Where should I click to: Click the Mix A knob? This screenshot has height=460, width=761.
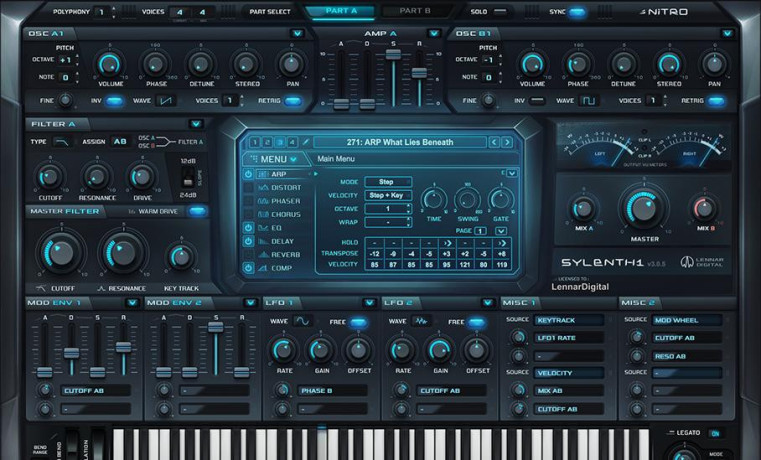583,209
